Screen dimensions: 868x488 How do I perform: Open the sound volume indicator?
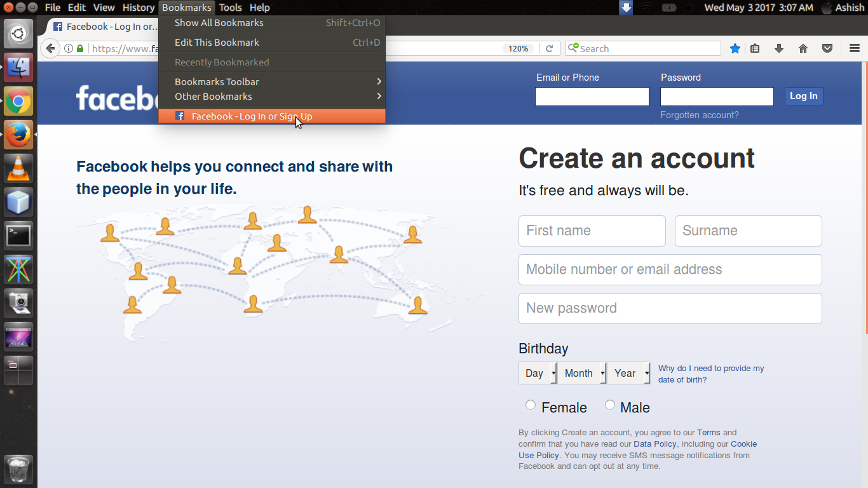pos(691,8)
